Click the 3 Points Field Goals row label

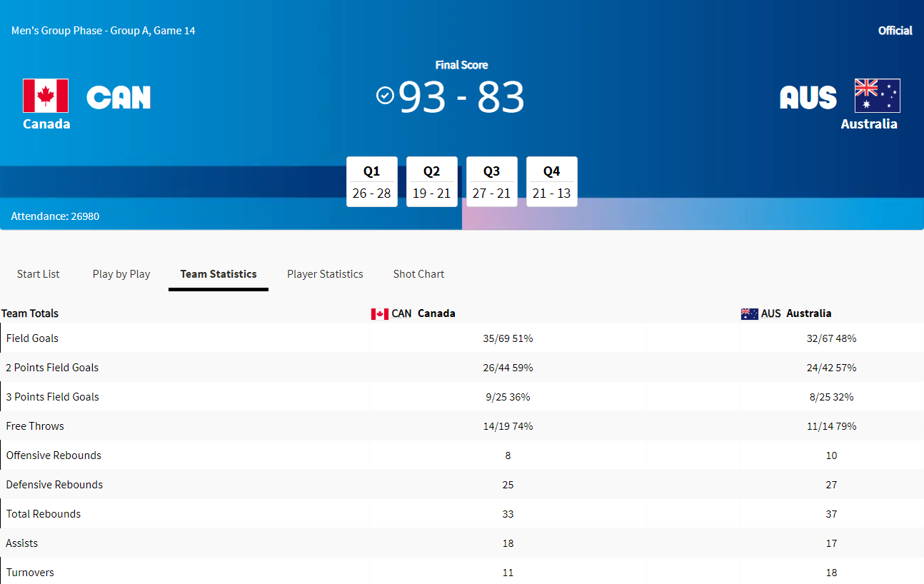52,397
